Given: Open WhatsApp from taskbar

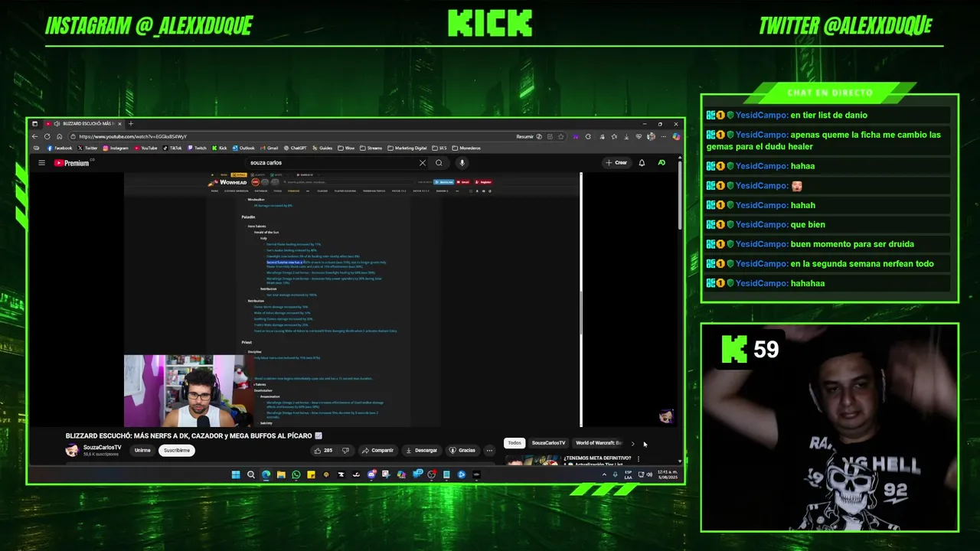Looking at the screenshot, I should 296,474.
